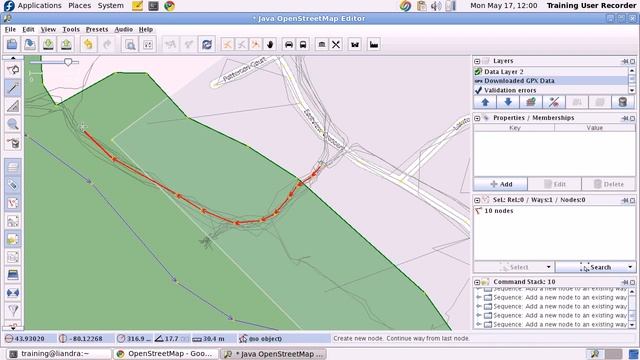Screen dimensions: 640x360
Task: Toggle the Filter panel sidebar button
Action: [x=13, y=311]
